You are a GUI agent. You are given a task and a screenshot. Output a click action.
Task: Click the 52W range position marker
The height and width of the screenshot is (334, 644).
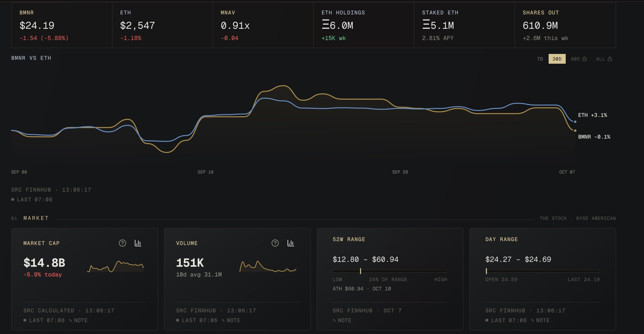click(x=360, y=271)
